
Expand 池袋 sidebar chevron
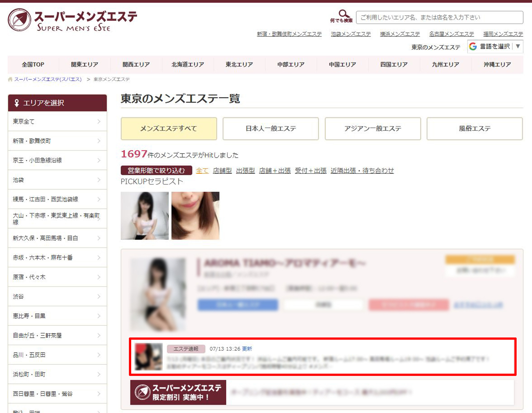[99, 180]
